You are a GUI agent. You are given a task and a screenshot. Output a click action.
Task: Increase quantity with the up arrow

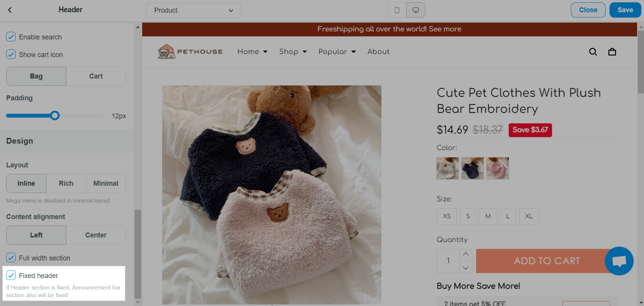pos(466,254)
